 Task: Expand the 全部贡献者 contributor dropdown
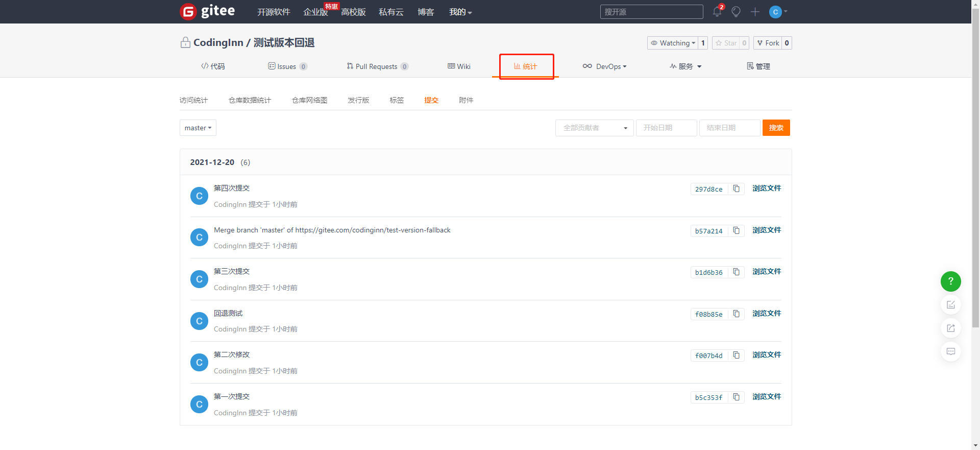(x=595, y=128)
